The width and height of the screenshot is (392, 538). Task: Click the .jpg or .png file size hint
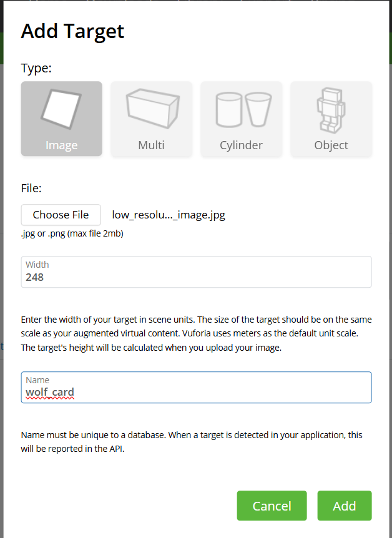pyautogui.click(x=72, y=233)
